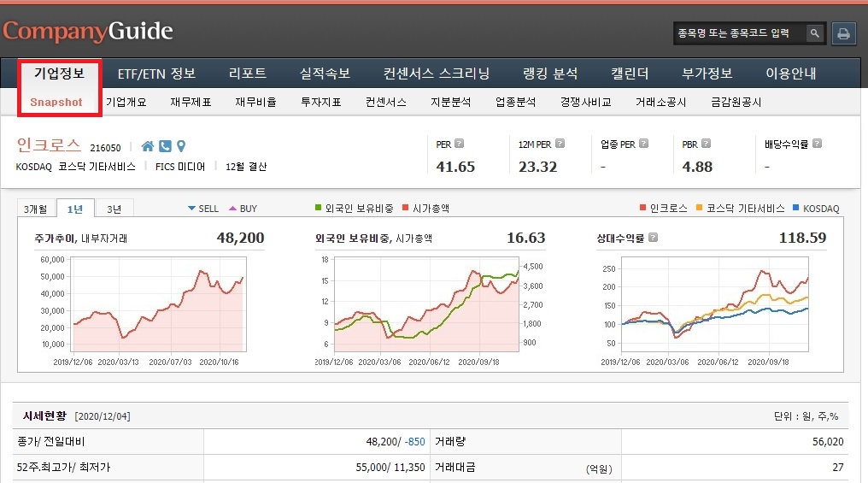Open help icon beside PER label
Viewport: 868px width, 483px height.
point(459,144)
